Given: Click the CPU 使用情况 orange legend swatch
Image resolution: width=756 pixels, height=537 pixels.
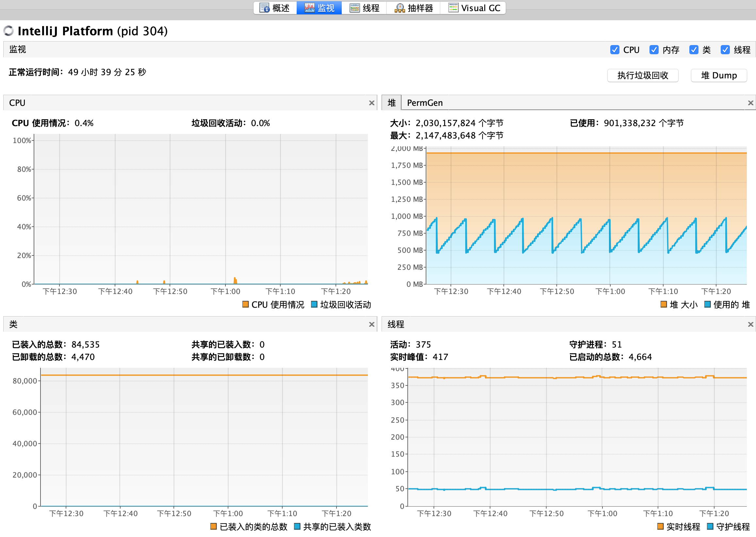Looking at the screenshot, I should click(x=245, y=304).
